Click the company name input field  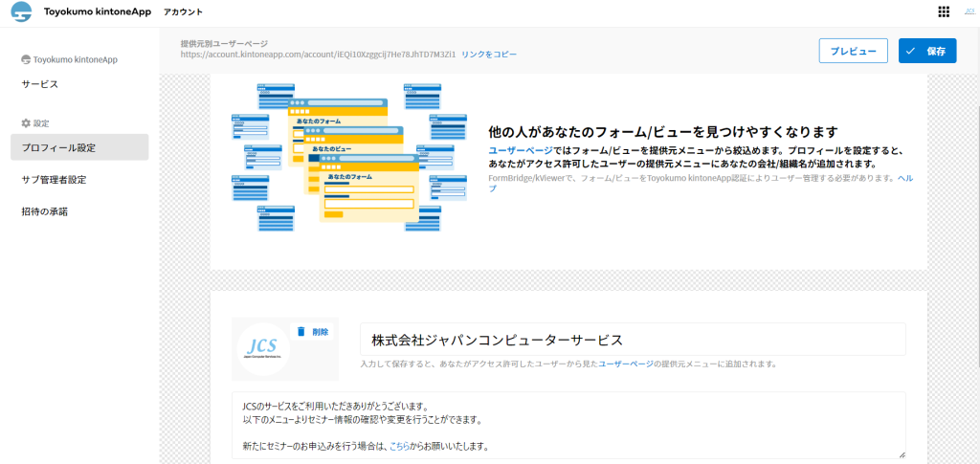(x=633, y=340)
